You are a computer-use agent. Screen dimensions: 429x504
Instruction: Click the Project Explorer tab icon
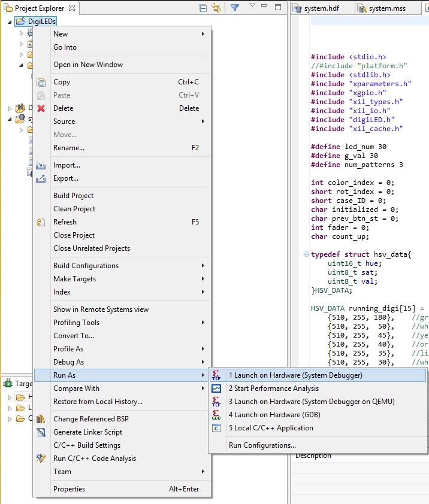pos(8,8)
